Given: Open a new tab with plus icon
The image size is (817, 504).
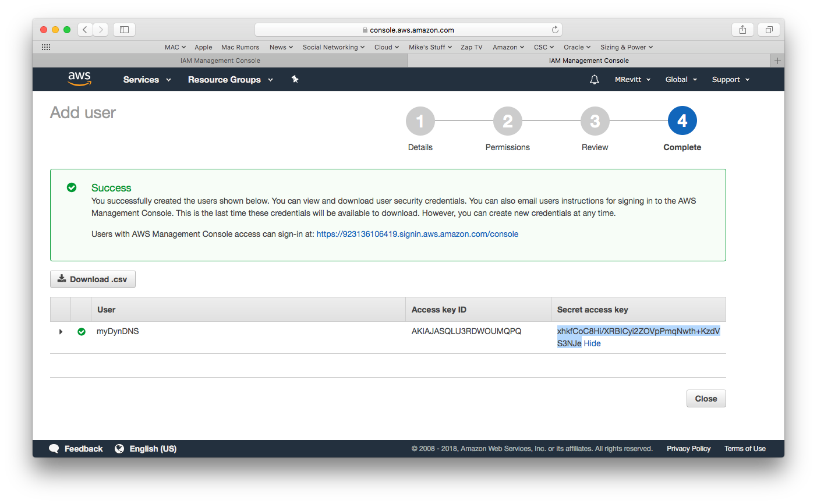Looking at the screenshot, I should click(x=777, y=61).
